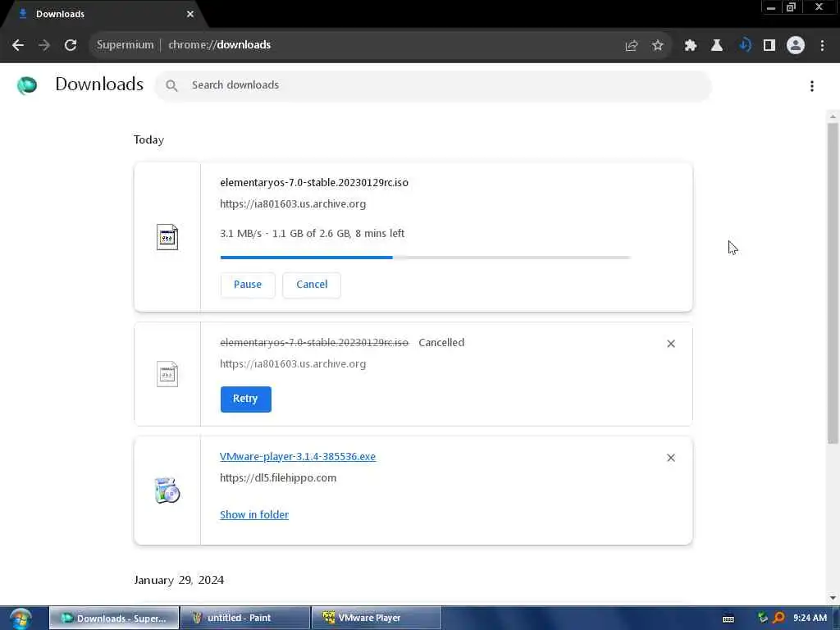Image resolution: width=840 pixels, height=630 pixels.
Task: Click the forward navigation arrow
Action: pyautogui.click(x=44, y=45)
